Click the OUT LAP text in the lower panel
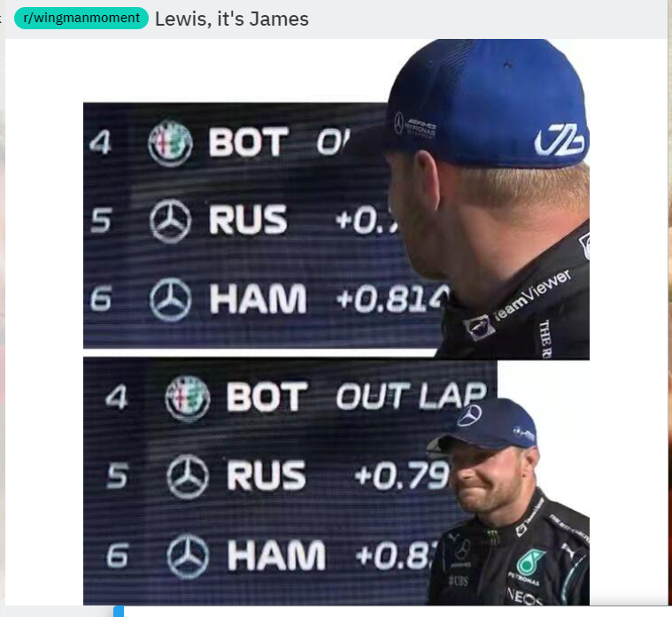The height and width of the screenshot is (617, 672). tap(411, 396)
